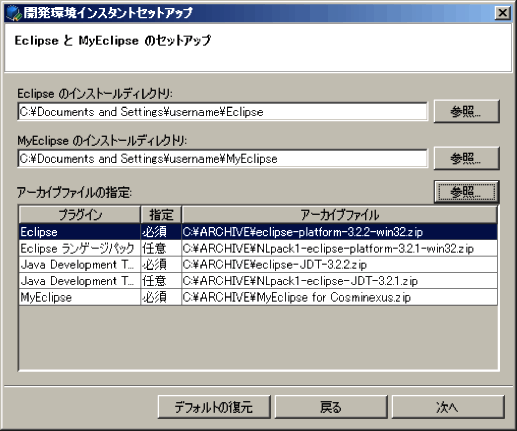Screen dimensions: 517x431
Task: Click the title bar application icon
Action: tap(13, 13)
